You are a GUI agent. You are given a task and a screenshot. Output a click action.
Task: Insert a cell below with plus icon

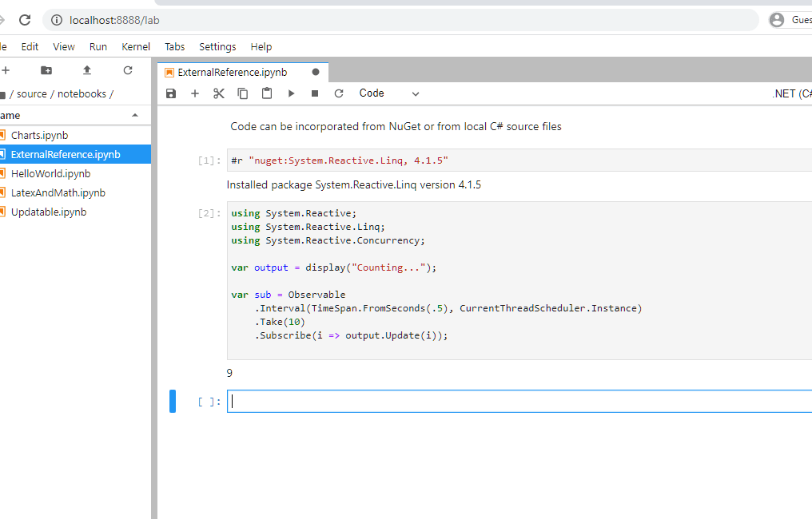(x=195, y=93)
